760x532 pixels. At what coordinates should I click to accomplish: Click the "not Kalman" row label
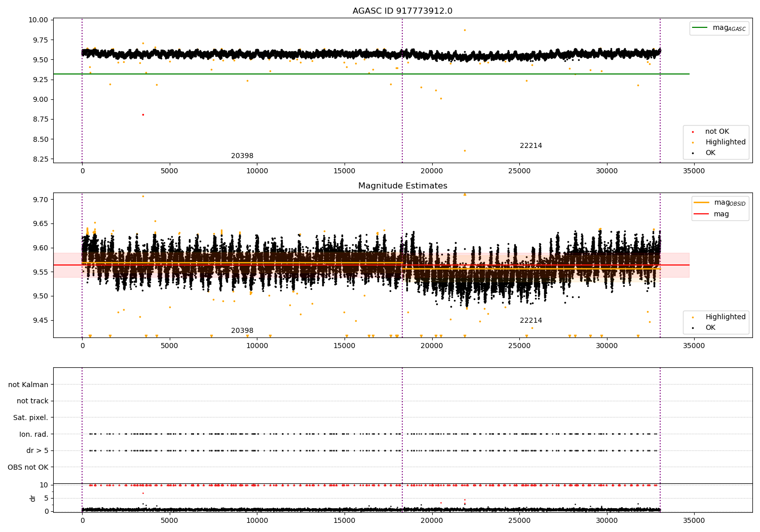[x=28, y=385]
